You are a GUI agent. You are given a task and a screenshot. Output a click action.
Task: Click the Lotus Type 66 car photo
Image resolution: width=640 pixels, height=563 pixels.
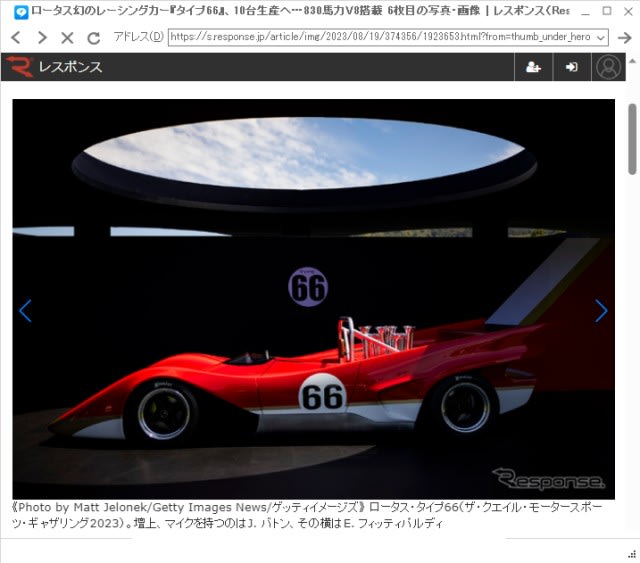(313, 299)
